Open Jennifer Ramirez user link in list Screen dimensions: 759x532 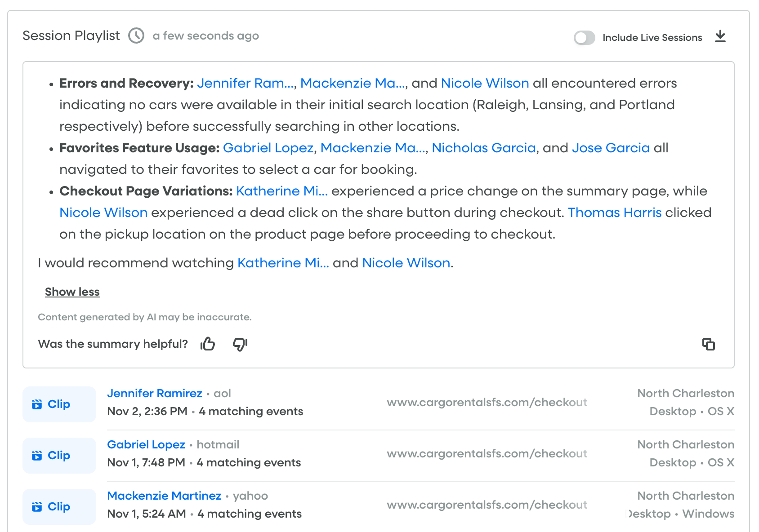(x=155, y=394)
